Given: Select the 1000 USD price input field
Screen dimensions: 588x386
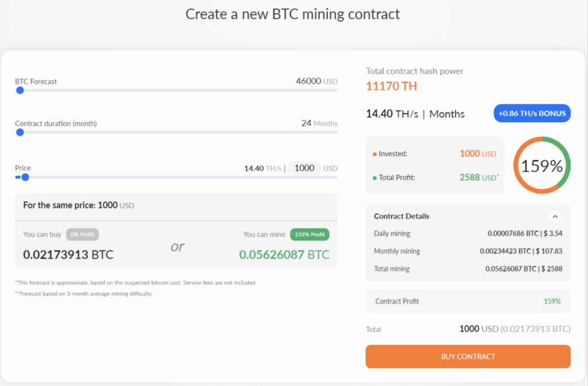Looking at the screenshot, I should click(304, 168).
